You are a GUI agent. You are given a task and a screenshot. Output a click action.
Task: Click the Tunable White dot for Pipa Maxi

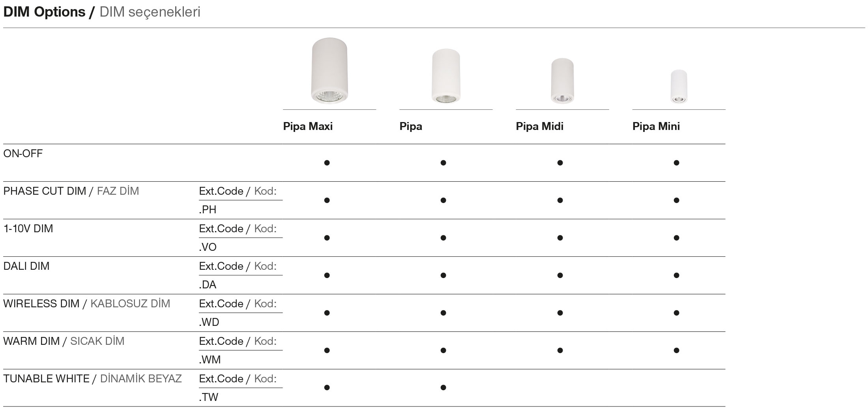pyautogui.click(x=327, y=387)
